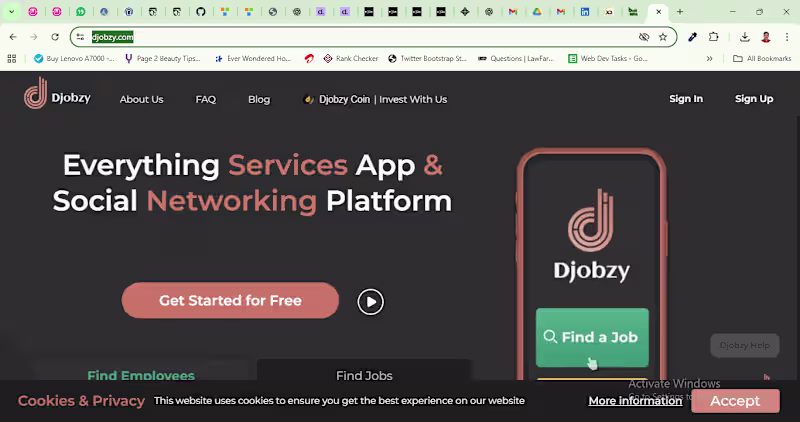Viewport: 800px width, 422px height.
Task: Open the red Airtel icon bookmark
Action: pyautogui.click(x=309, y=59)
